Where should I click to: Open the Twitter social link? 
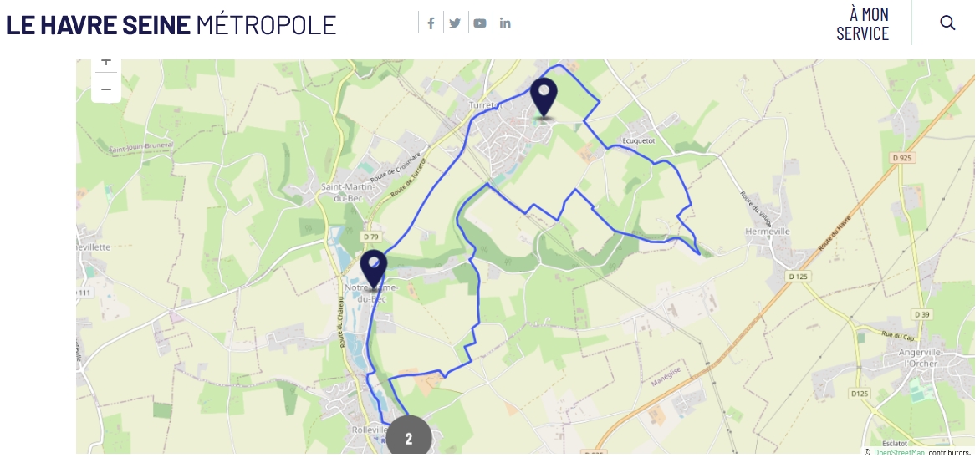coord(455,23)
